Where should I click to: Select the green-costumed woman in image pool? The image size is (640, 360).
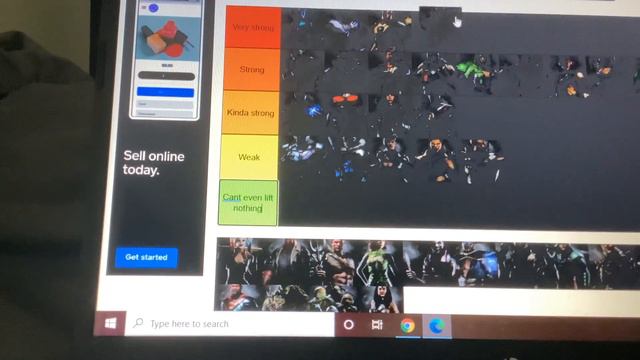(378, 262)
